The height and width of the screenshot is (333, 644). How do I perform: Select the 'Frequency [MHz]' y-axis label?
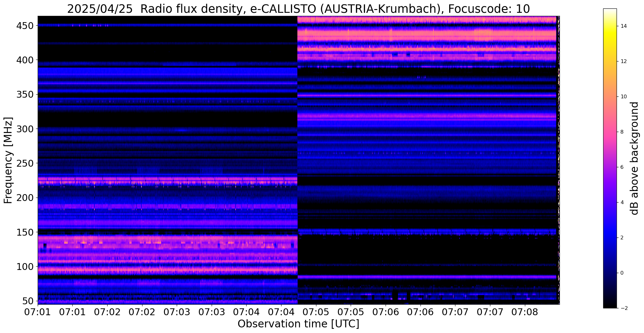(x=8, y=160)
